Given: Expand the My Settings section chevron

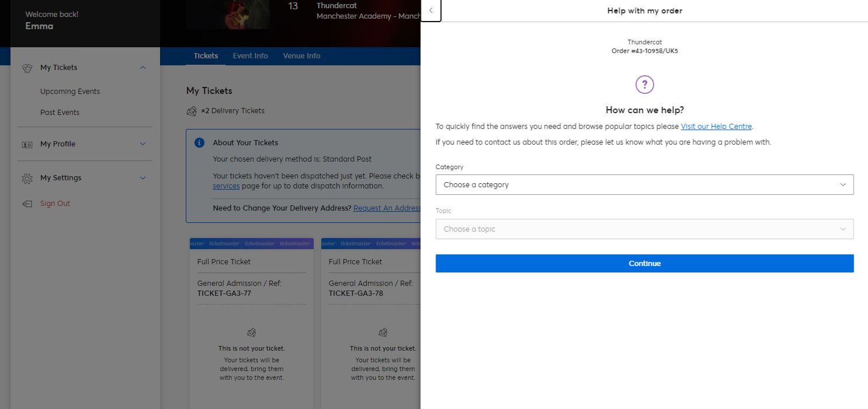Looking at the screenshot, I should [x=143, y=178].
